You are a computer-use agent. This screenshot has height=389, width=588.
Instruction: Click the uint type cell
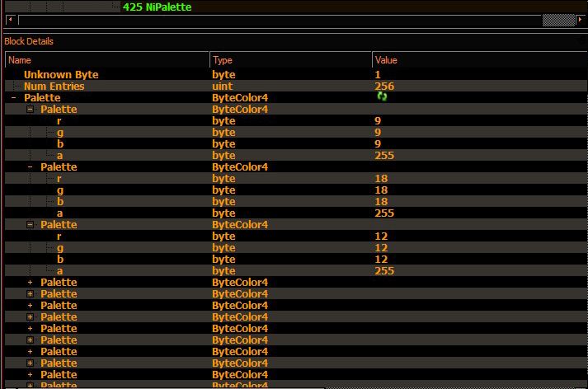[223, 87]
